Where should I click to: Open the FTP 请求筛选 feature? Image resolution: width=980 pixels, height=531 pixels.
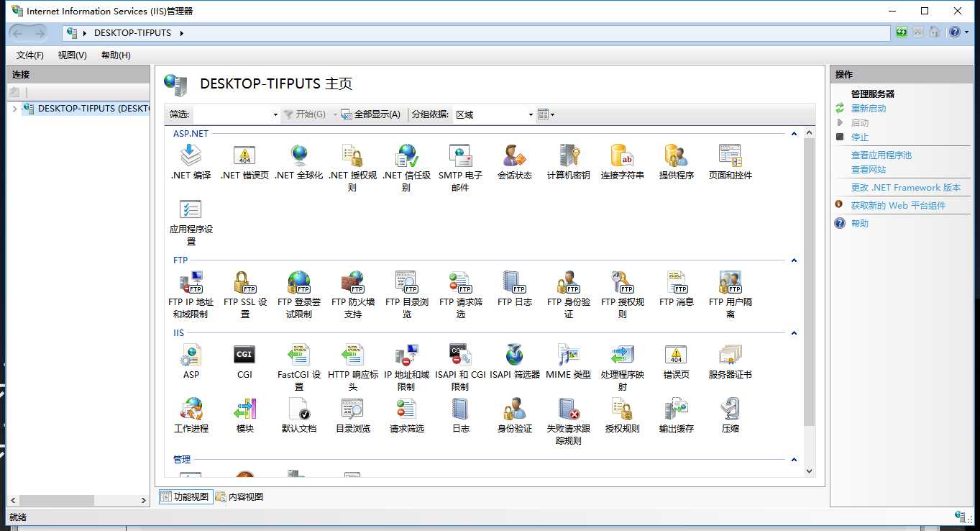click(460, 283)
